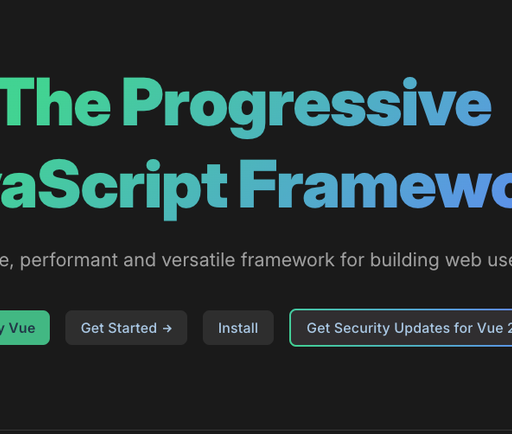
Task: Click the word framework in the gray subtitle
Action: 288,260
